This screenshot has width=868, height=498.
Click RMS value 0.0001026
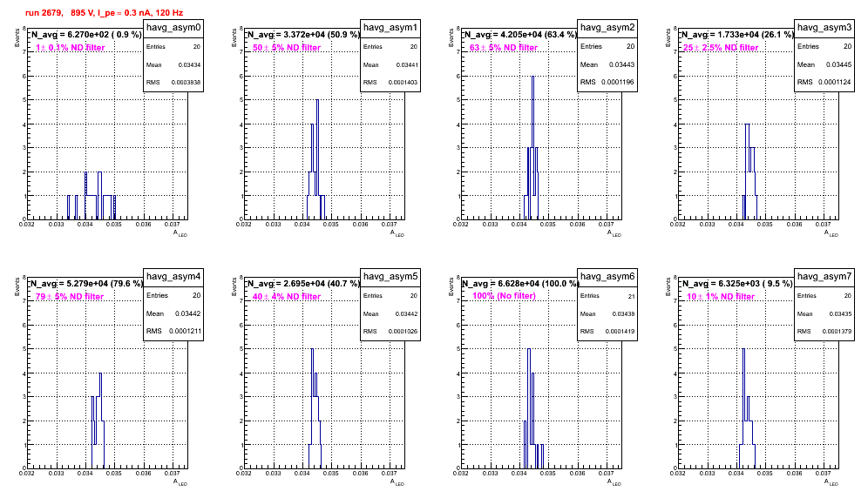403,331
